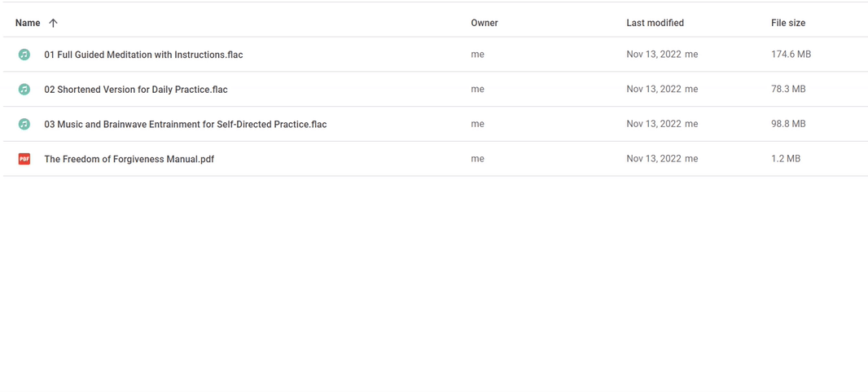This screenshot has height=392, width=868.
Task: Click the owner cell of the PDF row
Action: (x=477, y=159)
